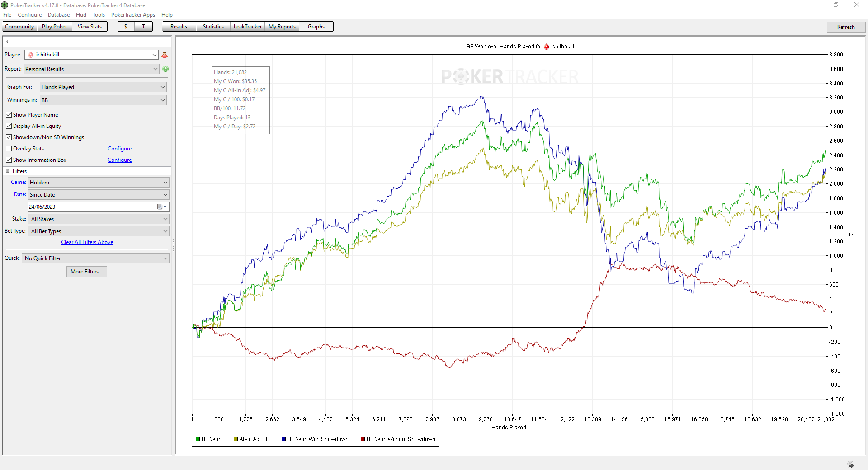Click the More Filters button
Viewport: 868px width, 470px height.
[x=87, y=272]
